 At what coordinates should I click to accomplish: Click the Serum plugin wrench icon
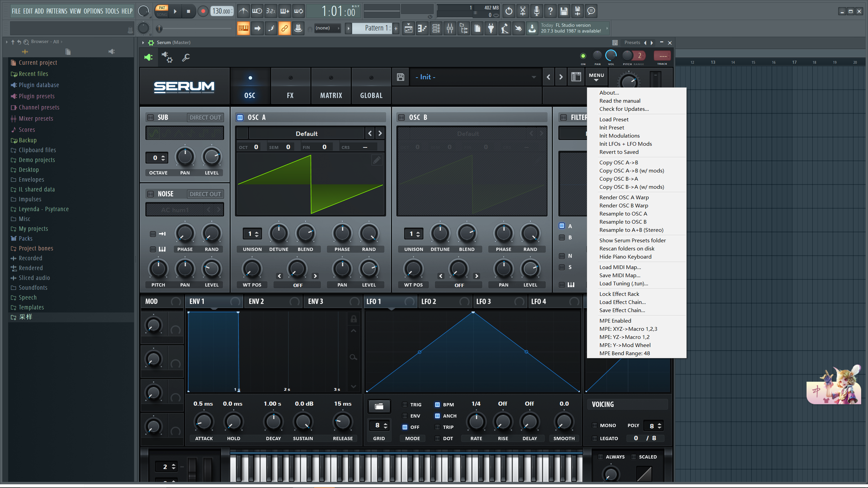[x=186, y=57]
